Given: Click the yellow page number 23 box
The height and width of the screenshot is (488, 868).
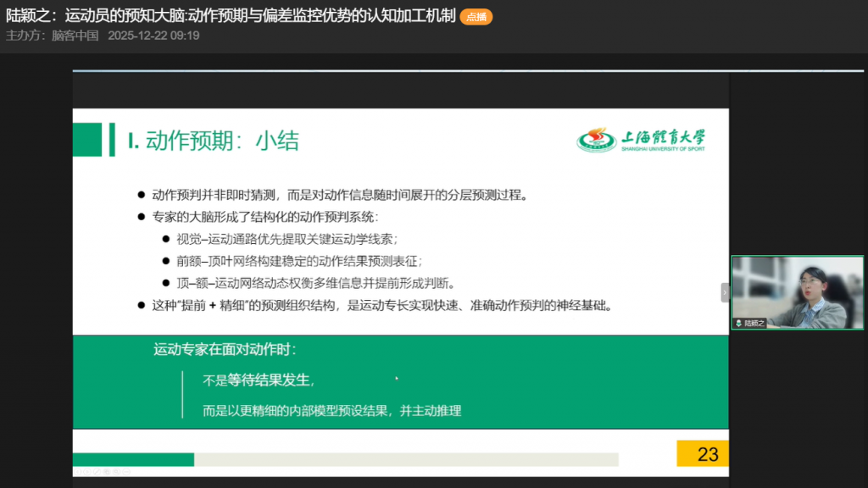Looking at the screenshot, I should (703, 454).
